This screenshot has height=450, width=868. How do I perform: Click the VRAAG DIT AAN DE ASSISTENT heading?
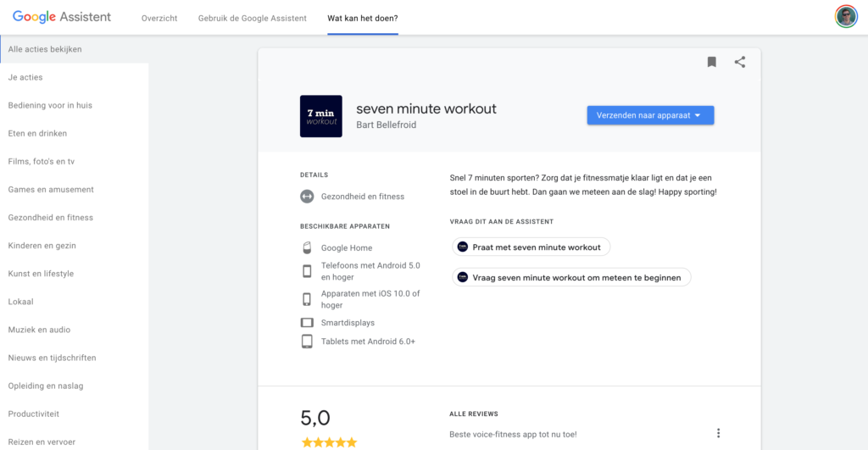(502, 221)
